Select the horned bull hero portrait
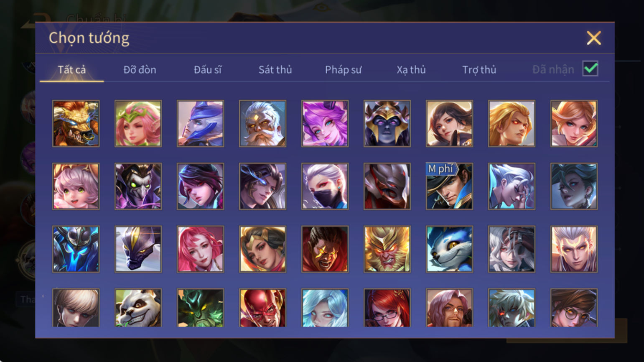 point(76,123)
